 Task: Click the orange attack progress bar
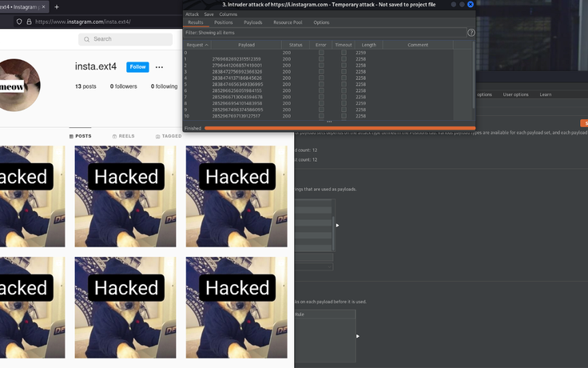[x=340, y=129]
